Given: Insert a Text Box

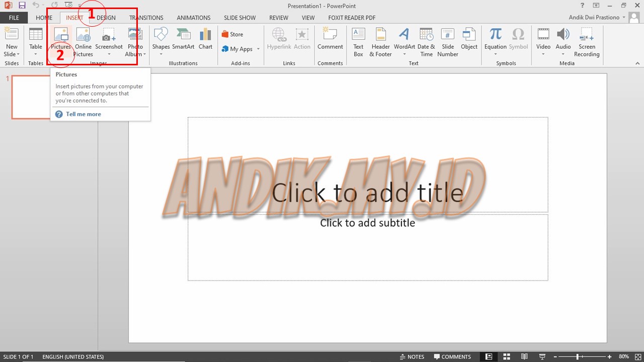Looking at the screenshot, I should tap(358, 42).
